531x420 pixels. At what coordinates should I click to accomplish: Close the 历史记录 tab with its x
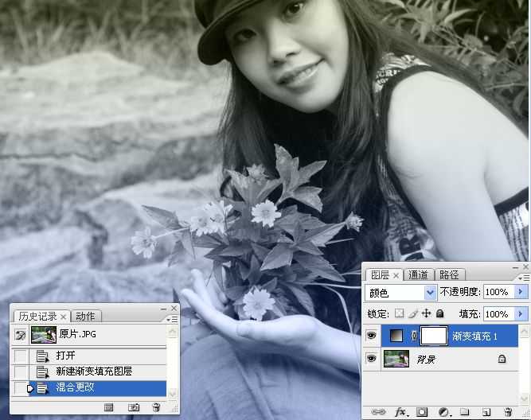(x=64, y=317)
